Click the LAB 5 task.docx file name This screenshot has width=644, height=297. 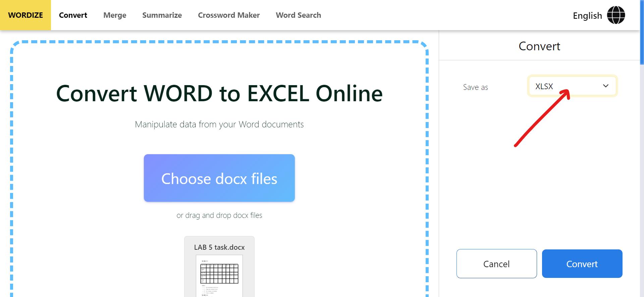(x=219, y=247)
